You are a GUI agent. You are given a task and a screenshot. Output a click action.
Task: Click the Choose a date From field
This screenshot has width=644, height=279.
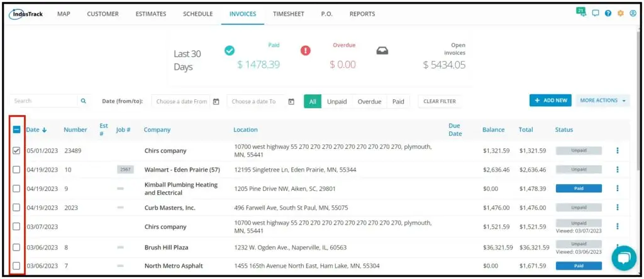[x=181, y=101]
